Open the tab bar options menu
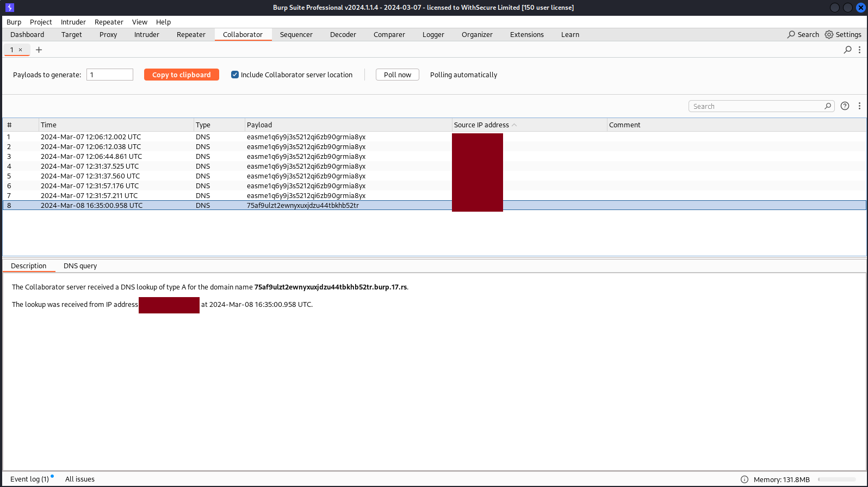 859,50
